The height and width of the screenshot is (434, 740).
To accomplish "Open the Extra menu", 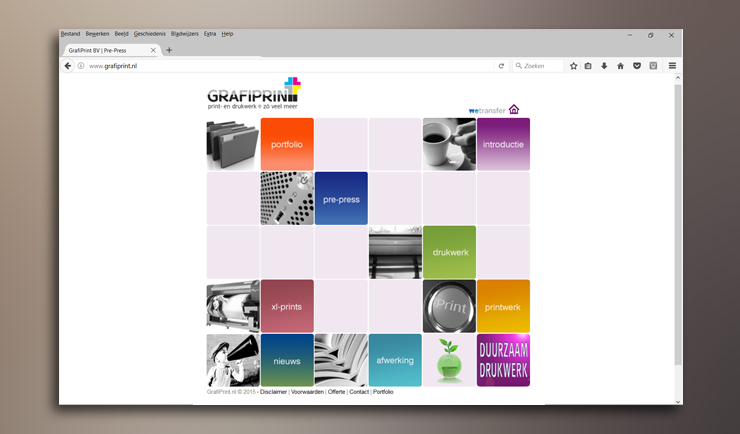I will (x=210, y=34).
